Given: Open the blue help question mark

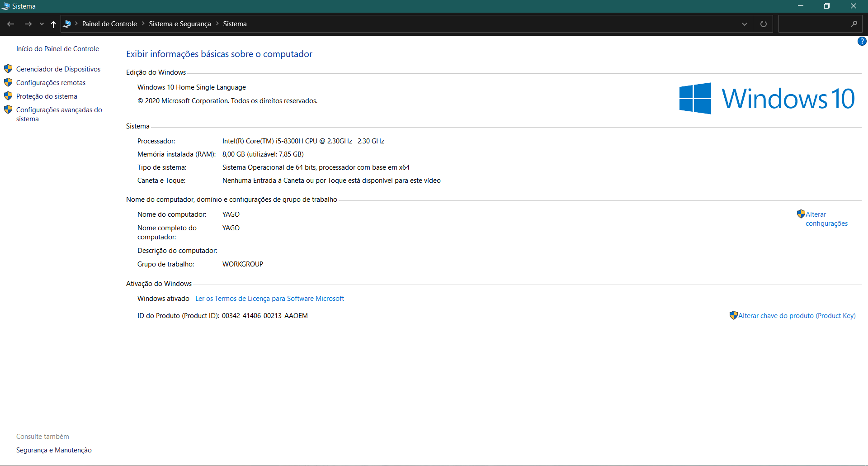Looking at the screenshot, I should pos(862,41).
